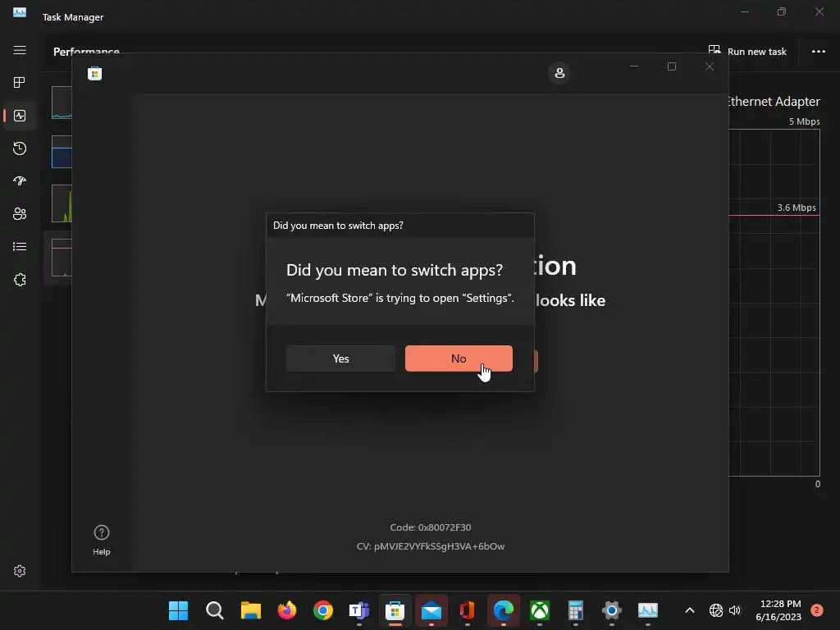Open network status in system tray
This screenshot has height=630, width=840.
click(715, 610)
